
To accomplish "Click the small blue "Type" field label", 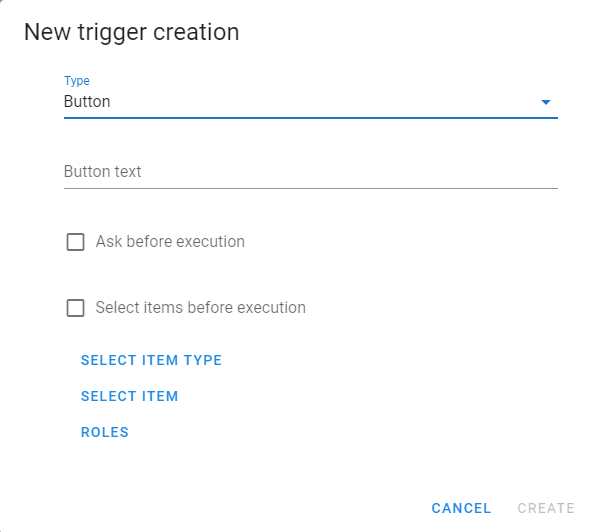I will tap(77, 81).
